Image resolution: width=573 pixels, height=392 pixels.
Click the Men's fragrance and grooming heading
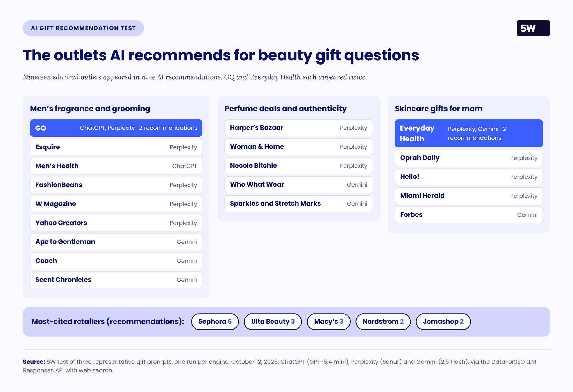90,108
